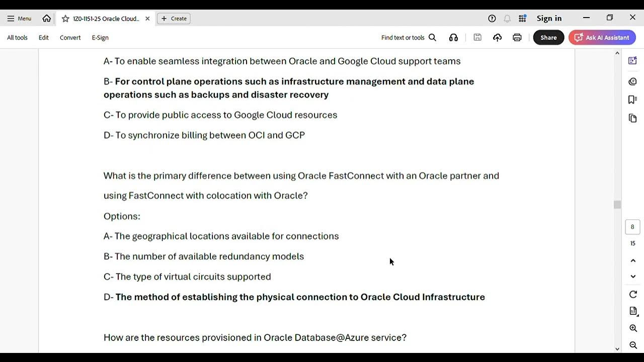Click the Zoom in magnifier icon

[633, 328]
